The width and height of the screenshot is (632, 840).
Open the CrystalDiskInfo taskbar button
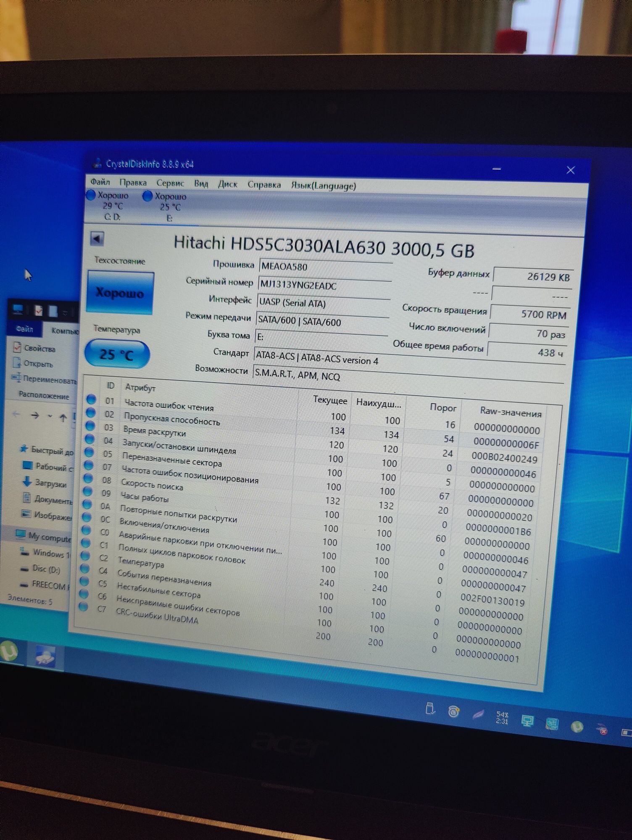coord(45,656)
